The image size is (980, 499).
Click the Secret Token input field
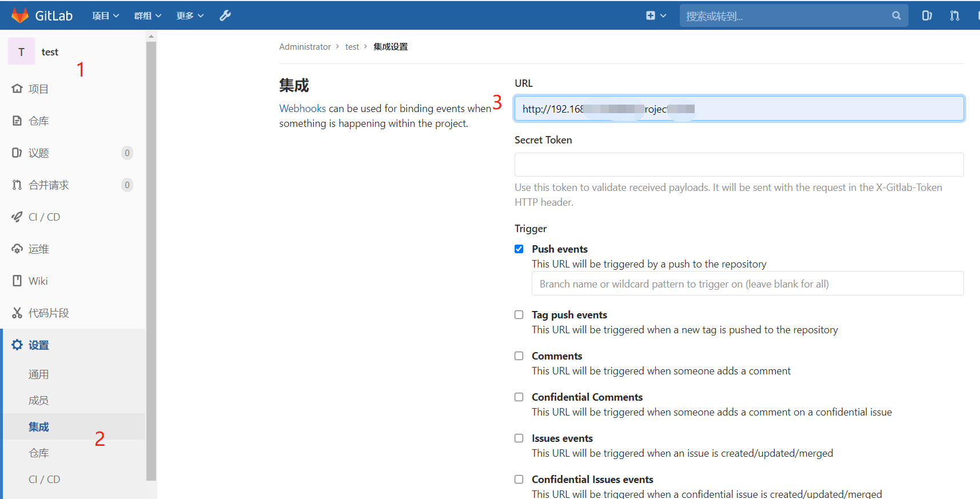tap(739, 165)
